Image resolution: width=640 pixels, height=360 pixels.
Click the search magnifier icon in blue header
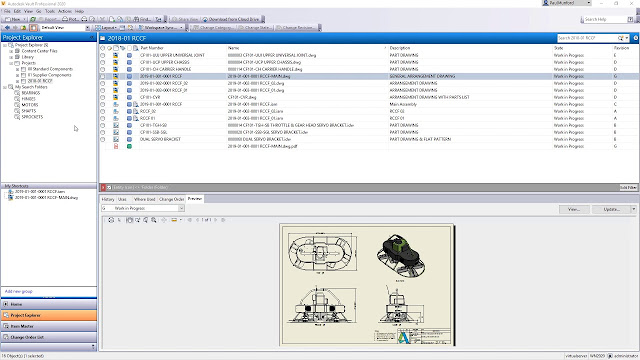pos(620,38)
